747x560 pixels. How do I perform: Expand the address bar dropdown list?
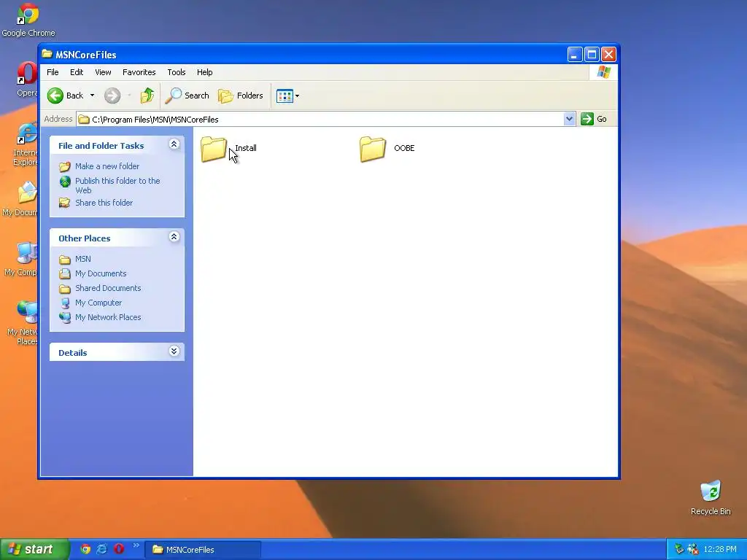(x=569, y=119)
